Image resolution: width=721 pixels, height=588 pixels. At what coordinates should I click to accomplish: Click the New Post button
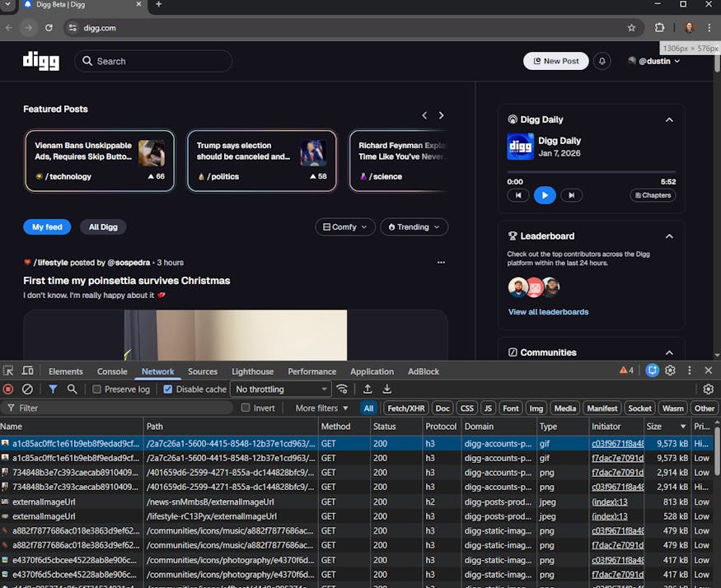[555, 61]
